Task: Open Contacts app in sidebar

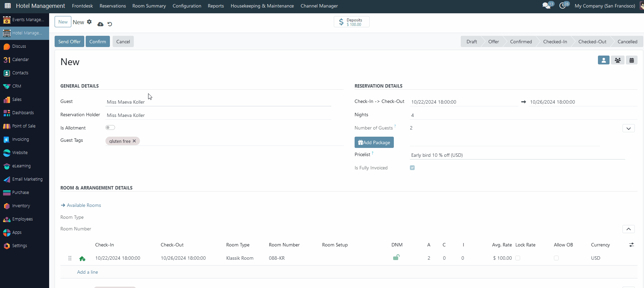Action: [x=24, y=73]
